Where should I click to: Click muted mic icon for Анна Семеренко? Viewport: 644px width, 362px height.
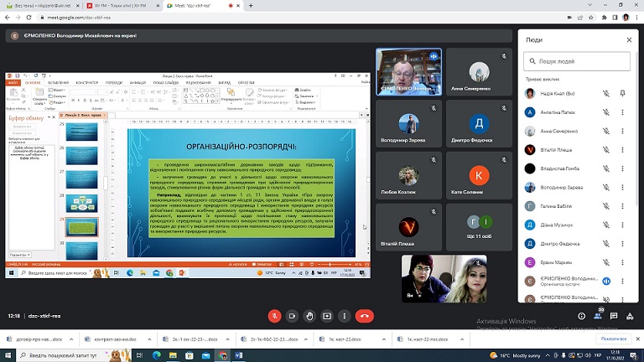[x=605, y=131]
